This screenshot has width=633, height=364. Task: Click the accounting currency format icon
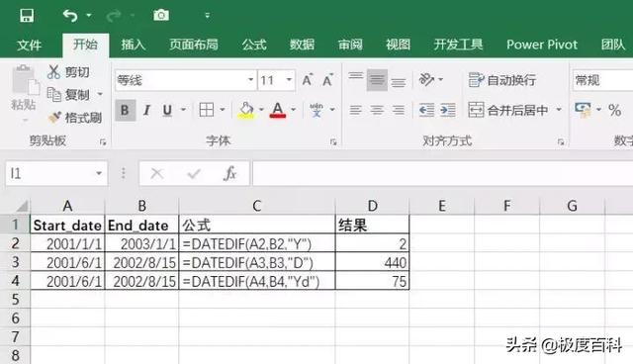pos(583,110)
